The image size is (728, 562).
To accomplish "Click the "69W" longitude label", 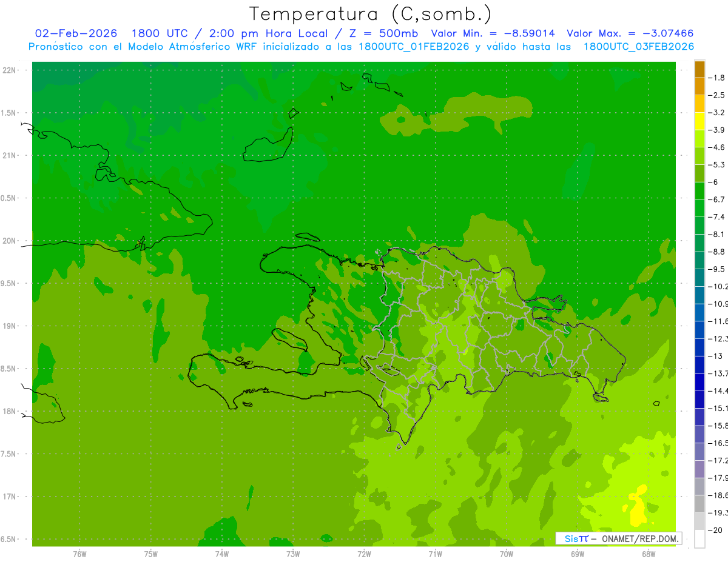I will click(x=578, y=554).
